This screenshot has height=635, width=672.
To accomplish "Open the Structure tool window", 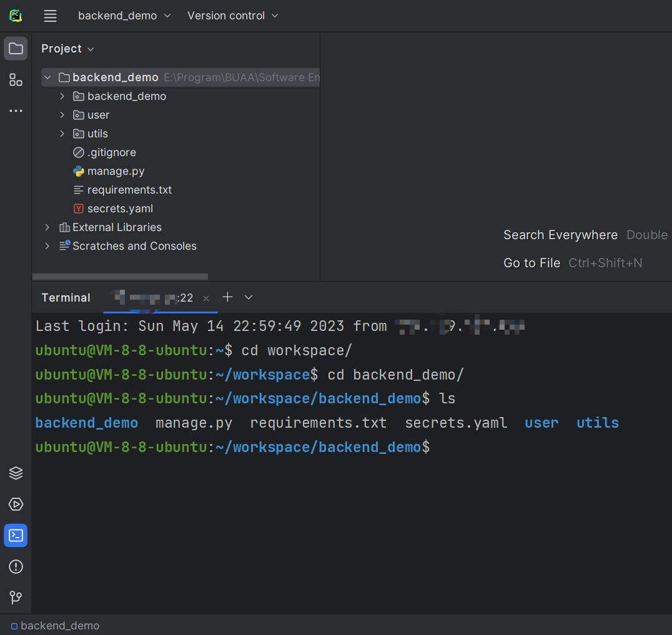I will point(16,80).
